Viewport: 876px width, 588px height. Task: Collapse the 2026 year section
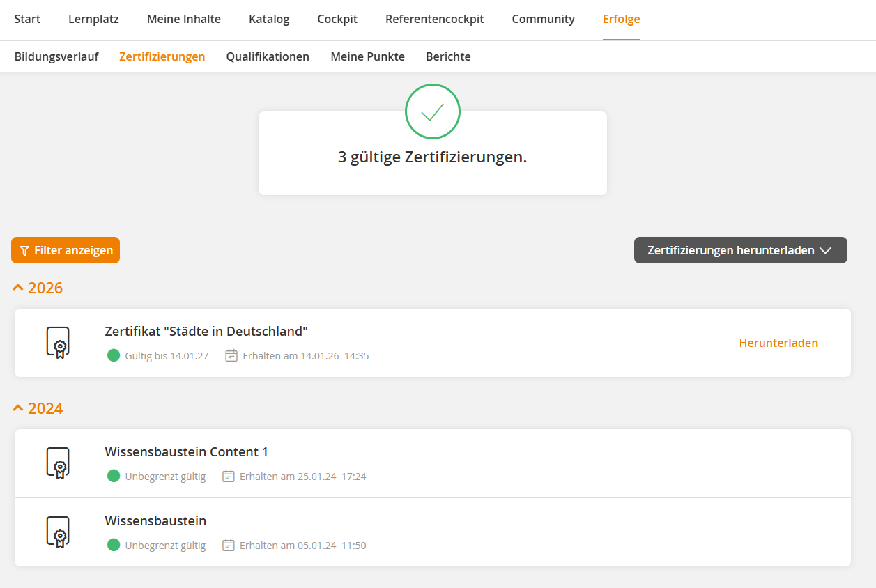38,288
